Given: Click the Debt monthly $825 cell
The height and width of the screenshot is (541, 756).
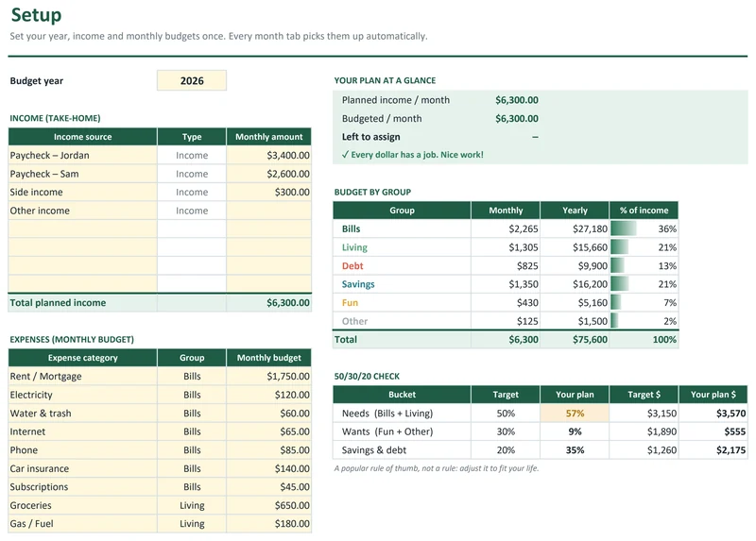Looking at the screenshot, I should [x=506, y=266].
